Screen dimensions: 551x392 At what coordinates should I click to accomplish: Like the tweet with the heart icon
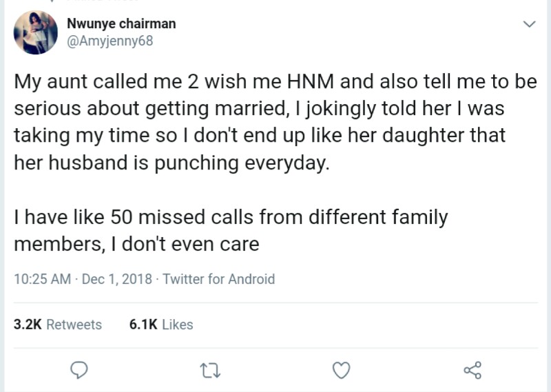(x=340, y=371)
